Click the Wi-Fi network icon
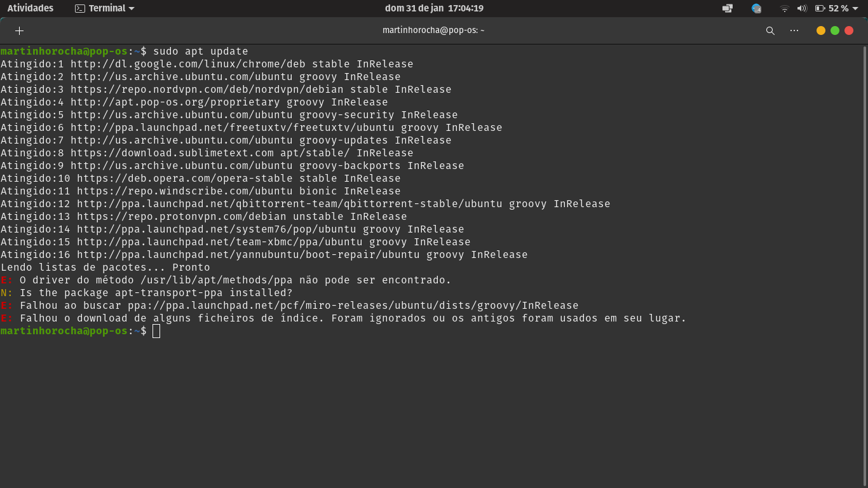The height and width of the screenshot is (488, 868). 785,8
